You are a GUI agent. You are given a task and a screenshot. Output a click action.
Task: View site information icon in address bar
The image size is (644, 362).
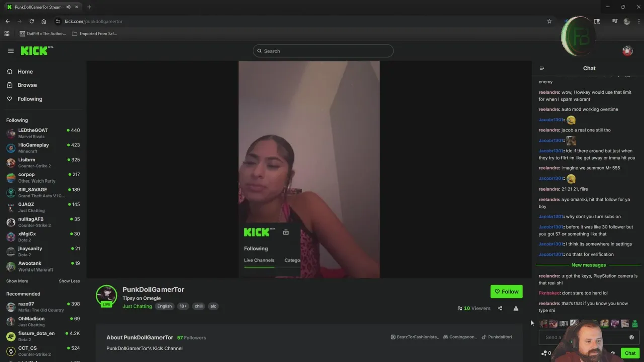(x=58, y=21)
